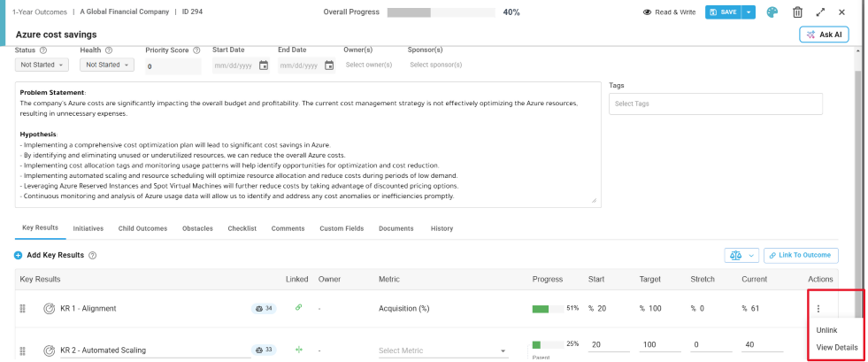Click the Link To Outcome button

click(x=801, y=255)
